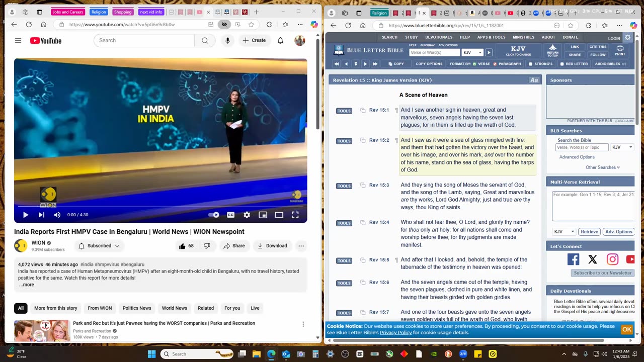Open the YouTube hamburger guide menu
Screen dimensions: 644x362
pyautogui.click(x=18, y=41)
